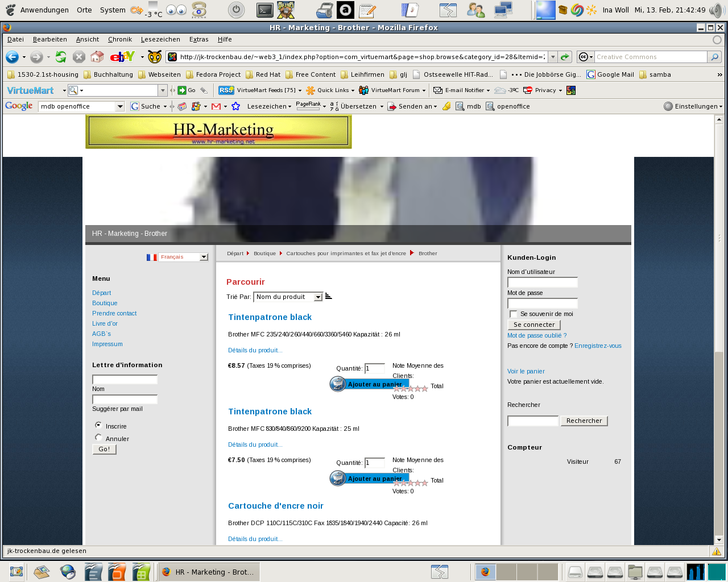
Task: Toggle the Se souvenir de moi checkbox
Action: pyautogui.click(x=513, y=314)
